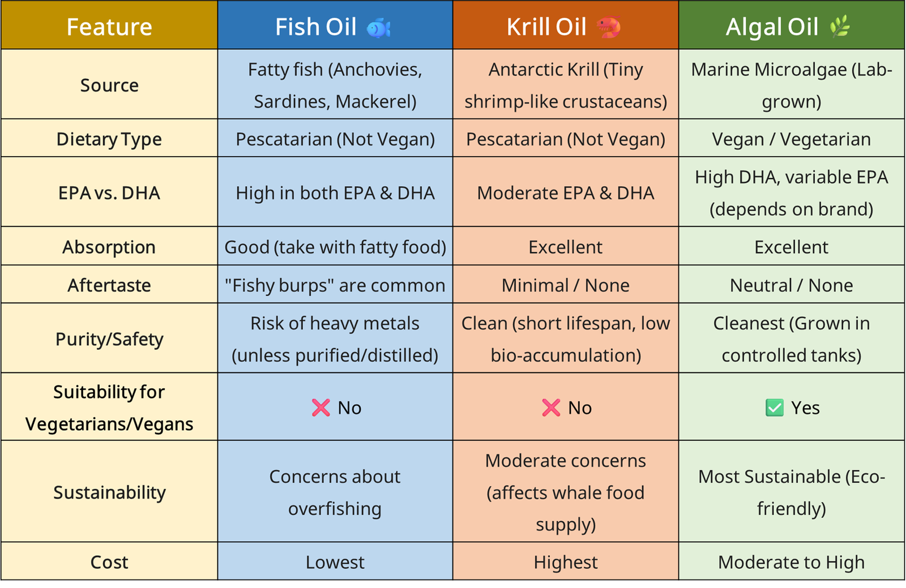This screenshot has height=588, width=906.
Task: Click the Cost row label
Action: click(109, 562)
